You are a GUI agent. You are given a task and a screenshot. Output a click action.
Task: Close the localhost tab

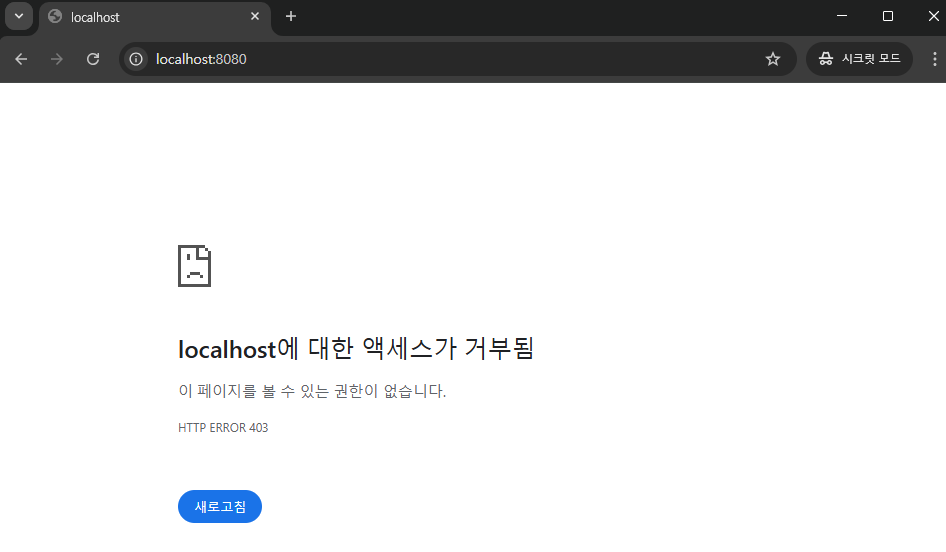coord(255,17)
